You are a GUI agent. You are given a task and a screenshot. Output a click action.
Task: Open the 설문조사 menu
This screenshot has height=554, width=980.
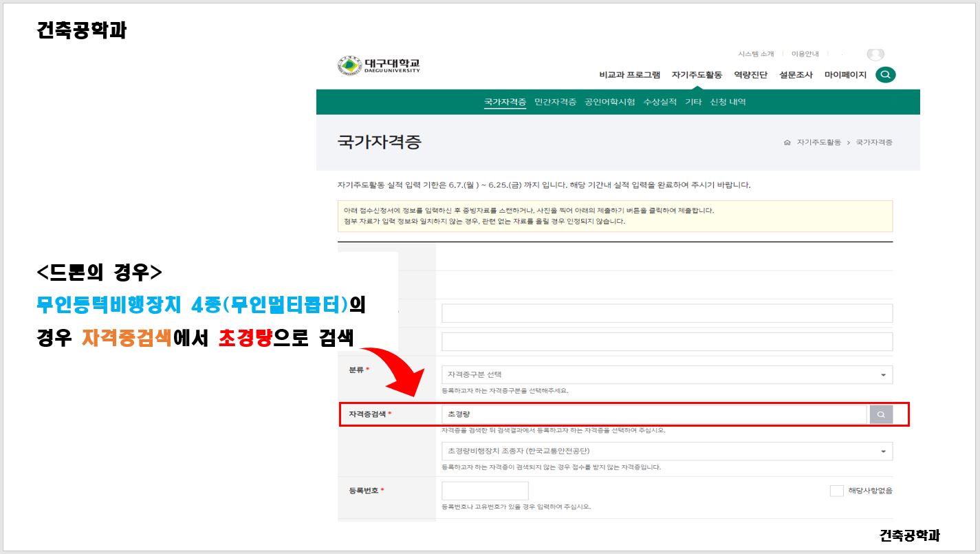point(796,75)
